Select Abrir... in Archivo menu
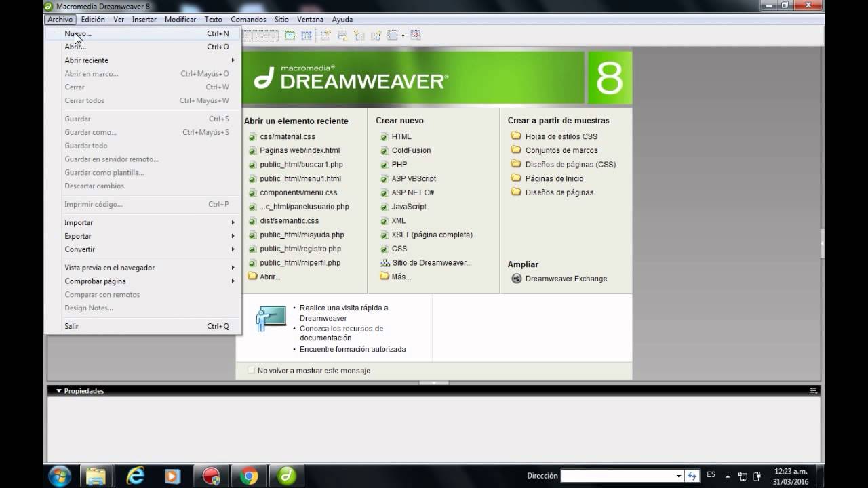This screenshot has width=868, height=488. 142,47
